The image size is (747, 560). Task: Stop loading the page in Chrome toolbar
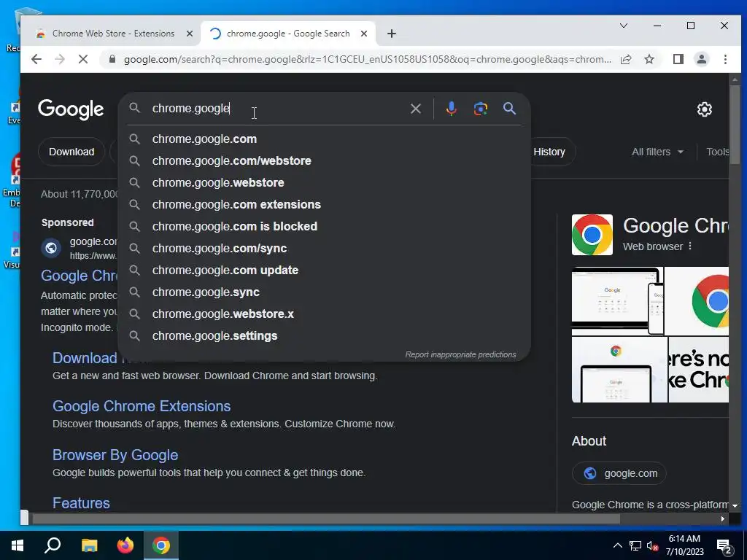coord(83,59)
